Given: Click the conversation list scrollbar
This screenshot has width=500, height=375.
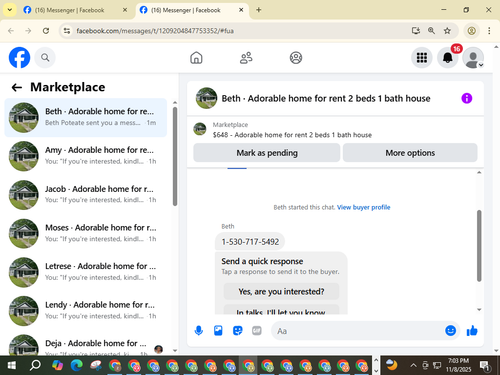Looking at the screenshot, I should tap(175, 156).
